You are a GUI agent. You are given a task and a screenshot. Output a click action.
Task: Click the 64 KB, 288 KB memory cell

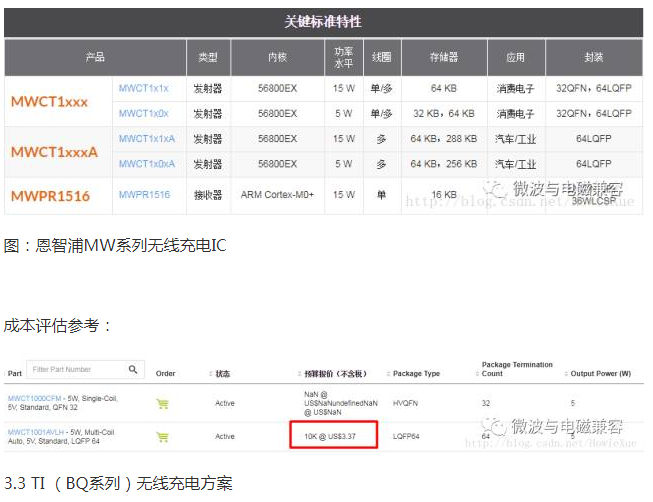coord(444,139)
